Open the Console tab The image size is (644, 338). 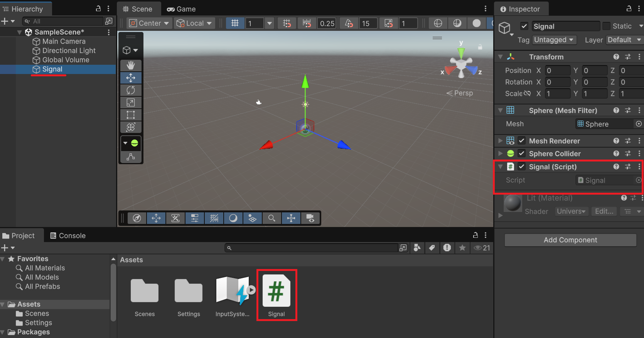pos(68,235)
